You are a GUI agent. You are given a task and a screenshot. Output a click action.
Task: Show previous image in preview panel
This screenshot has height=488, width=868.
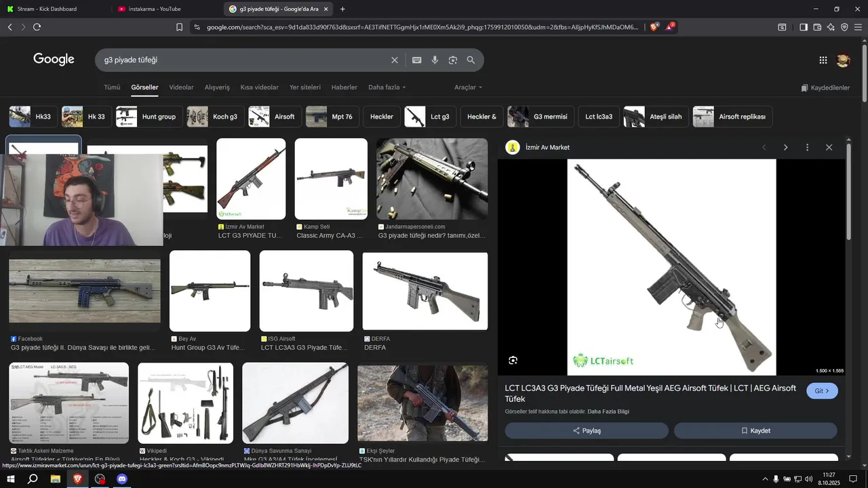764,148
